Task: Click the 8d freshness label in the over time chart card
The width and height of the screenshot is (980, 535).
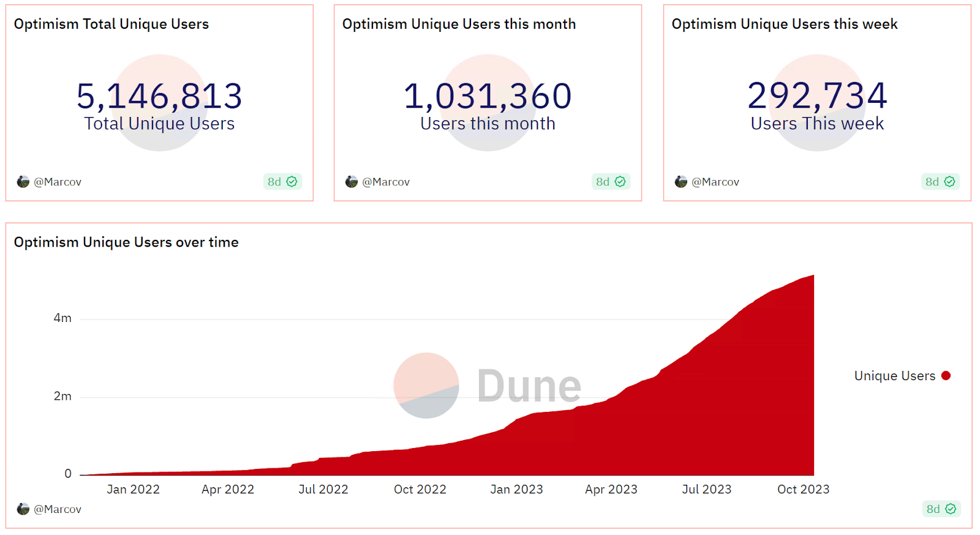Action: (933, 509)
